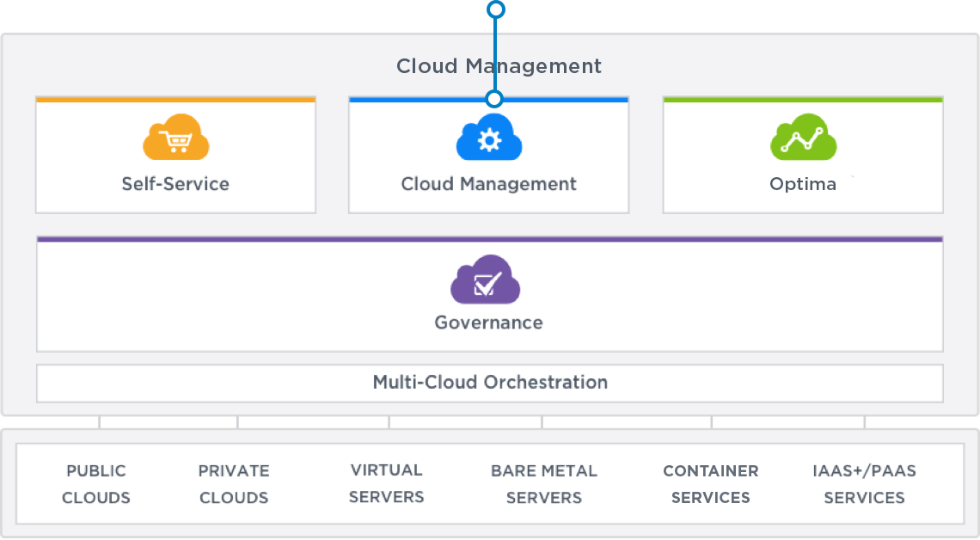Open the Optima card label
980x540 pixels.
[x=803, y=184]
